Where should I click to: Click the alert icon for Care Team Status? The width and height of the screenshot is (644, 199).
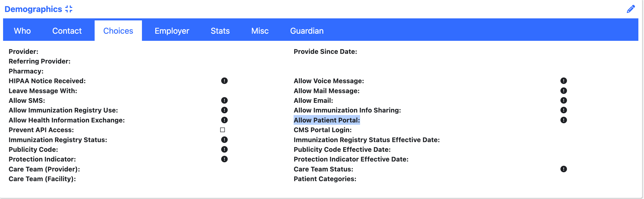(564, 169)
